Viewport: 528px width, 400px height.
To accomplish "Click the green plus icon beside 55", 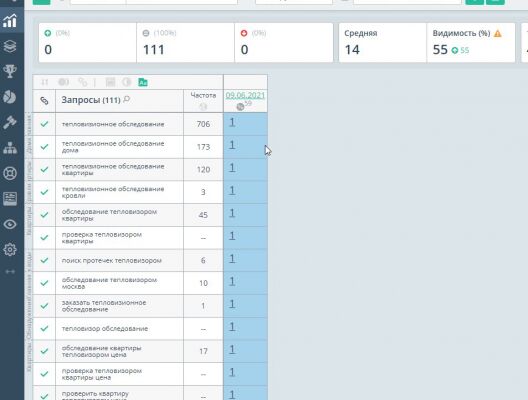I will point(455,50).
